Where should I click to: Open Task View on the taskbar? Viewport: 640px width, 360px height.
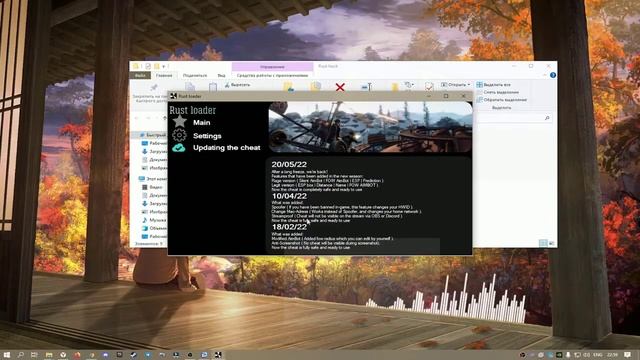[34, 355]
